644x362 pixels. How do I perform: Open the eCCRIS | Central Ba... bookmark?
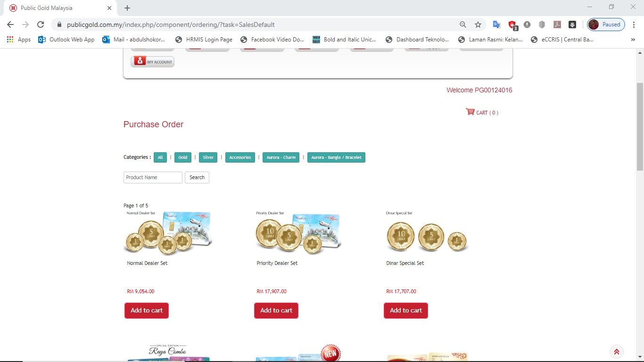(x=562, y=40)
